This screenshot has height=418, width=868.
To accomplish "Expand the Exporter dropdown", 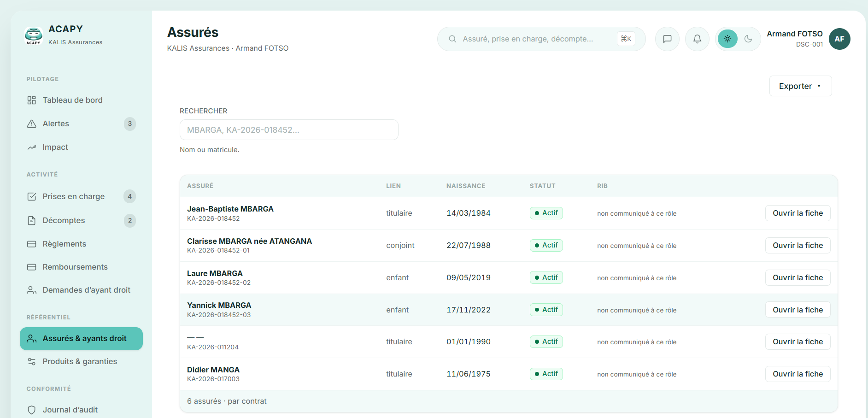I will coord(800,86).
